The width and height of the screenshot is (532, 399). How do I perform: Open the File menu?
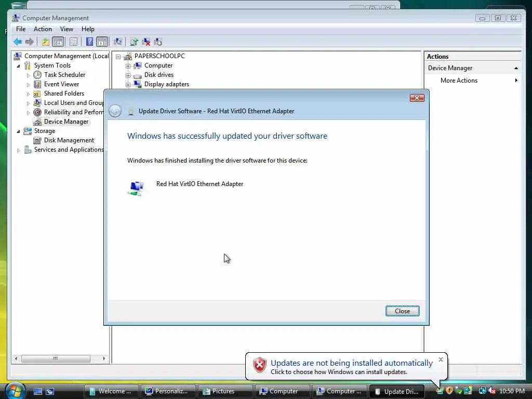(x=21, y=29)
